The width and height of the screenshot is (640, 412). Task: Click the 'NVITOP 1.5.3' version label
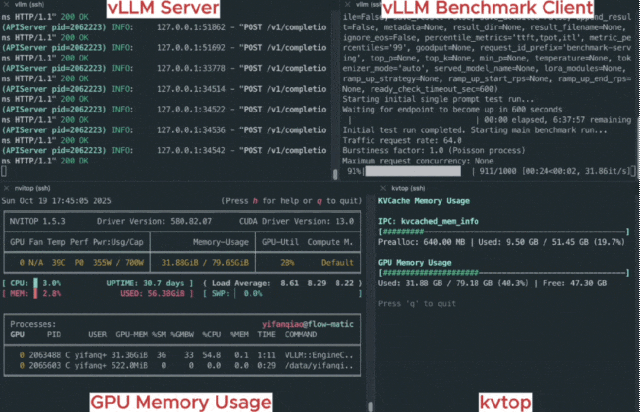[x=38, y=221]
